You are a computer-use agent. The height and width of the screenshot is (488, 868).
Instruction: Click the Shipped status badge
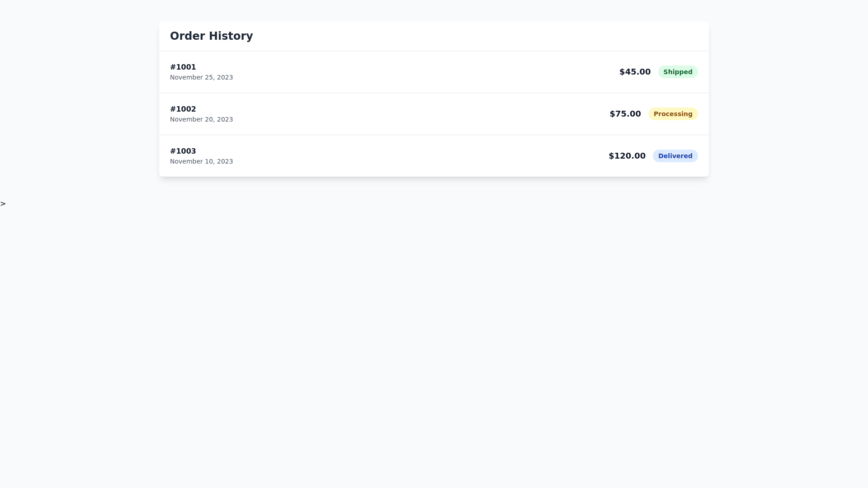tap(678, 72)
